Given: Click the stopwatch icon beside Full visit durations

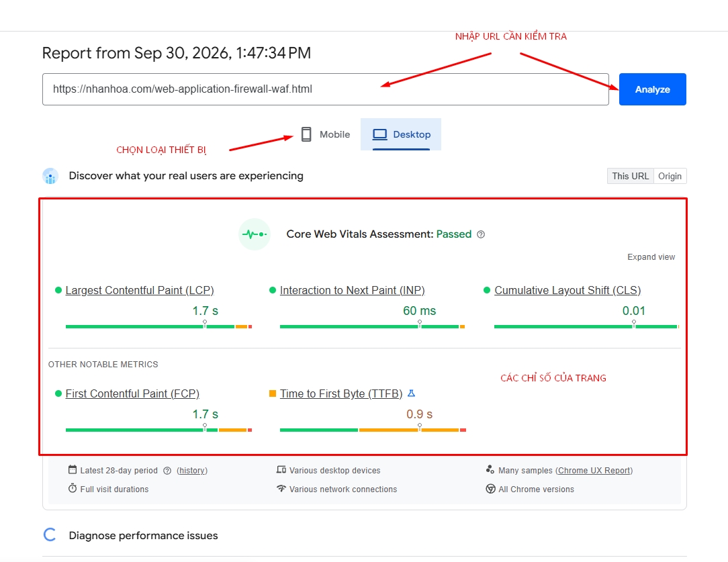Looking at the screenshot, I should (73, 488).
